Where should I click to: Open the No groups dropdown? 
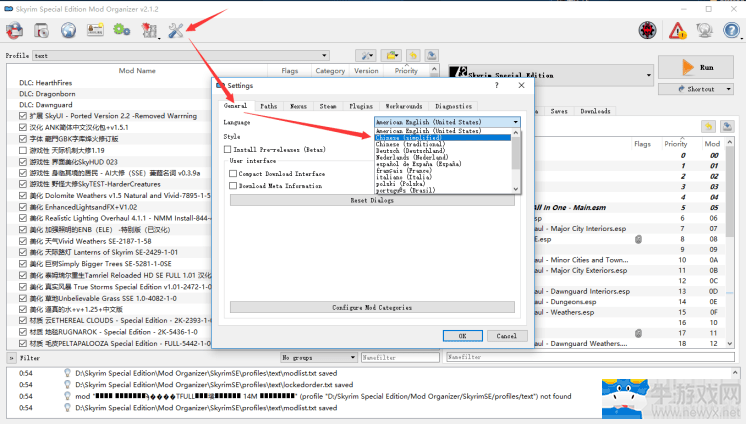tap(318, 357)
